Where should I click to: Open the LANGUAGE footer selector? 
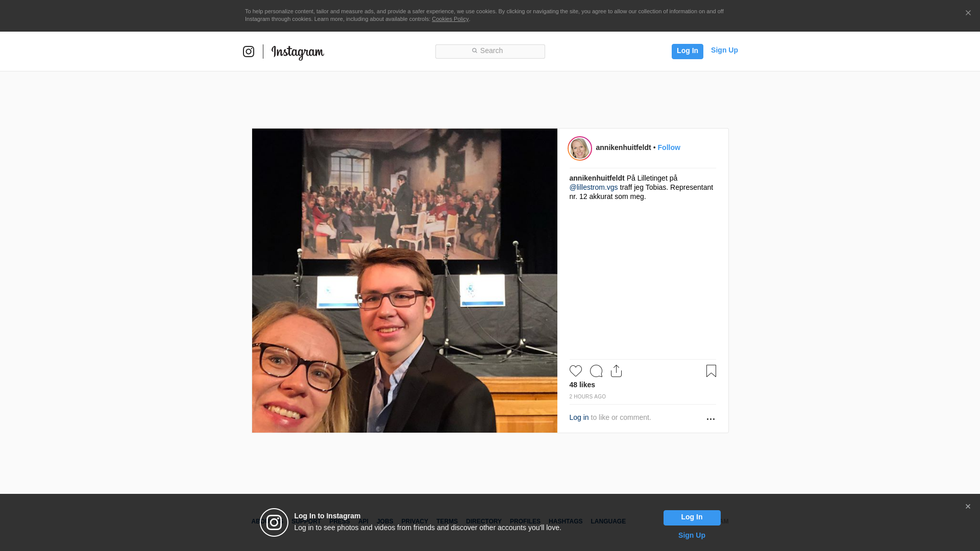point(608,521)
